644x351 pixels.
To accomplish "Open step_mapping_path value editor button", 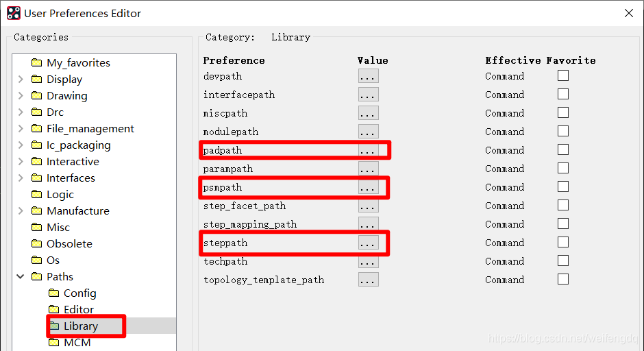I will click(x=368, y=224).
